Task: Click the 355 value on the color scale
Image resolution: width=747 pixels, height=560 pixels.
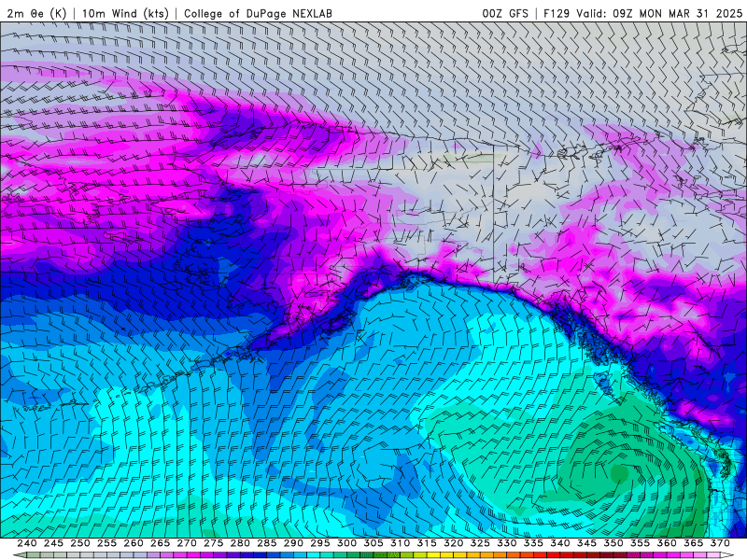Action: pyautogui.click(x=641, y=543)
